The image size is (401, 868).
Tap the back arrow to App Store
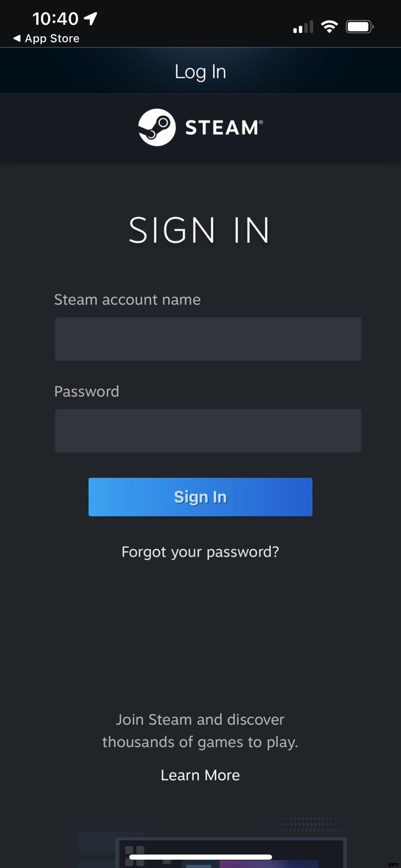point(17,39)
